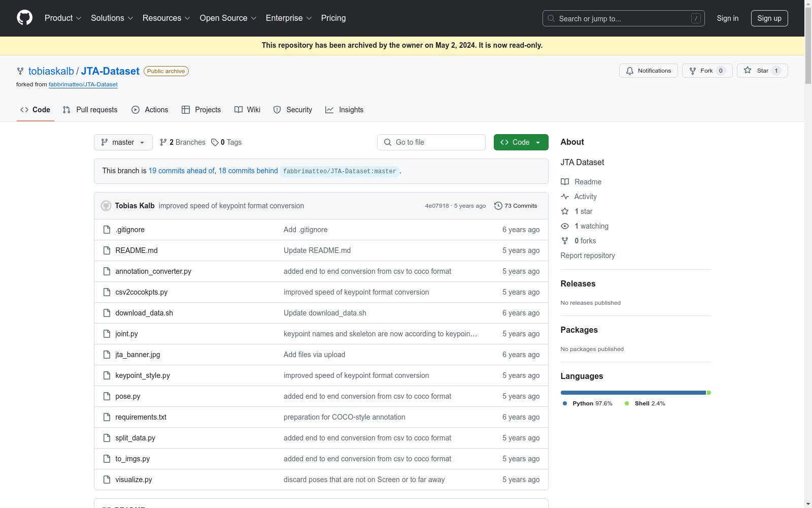Expand the Enterprise menu
Viewport: 812px width, 508px height.
289,18
